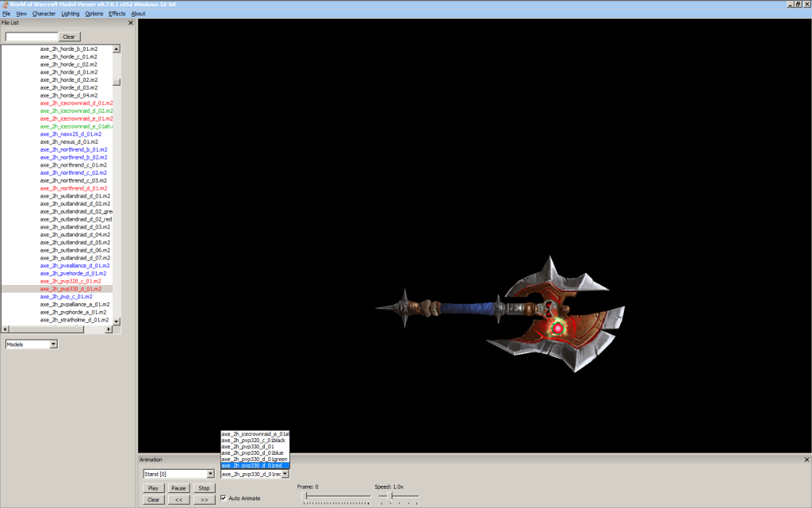Select axe_2h_horde_b_01.m2 in file list
The image size is (812, 508).
[x=69, y=48]
